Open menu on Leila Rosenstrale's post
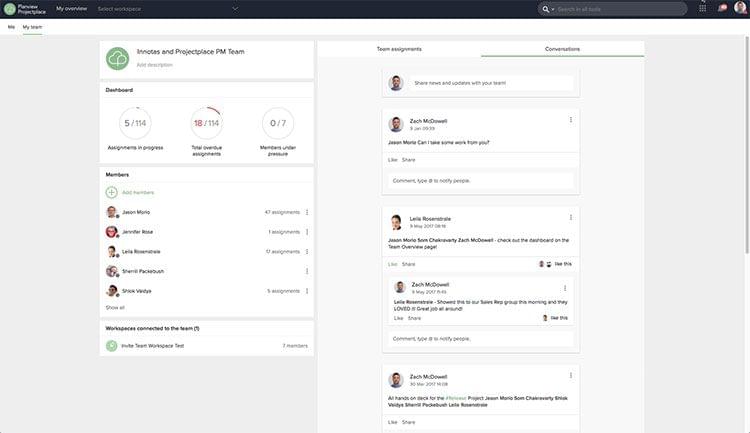Screen dimensions: 750x433 [x=571, y=217]
